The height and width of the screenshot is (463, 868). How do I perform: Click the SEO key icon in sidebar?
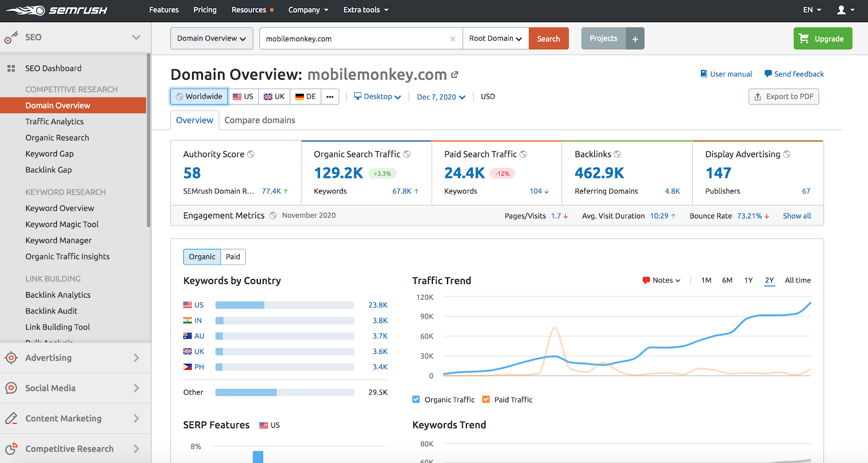[11, 37]
